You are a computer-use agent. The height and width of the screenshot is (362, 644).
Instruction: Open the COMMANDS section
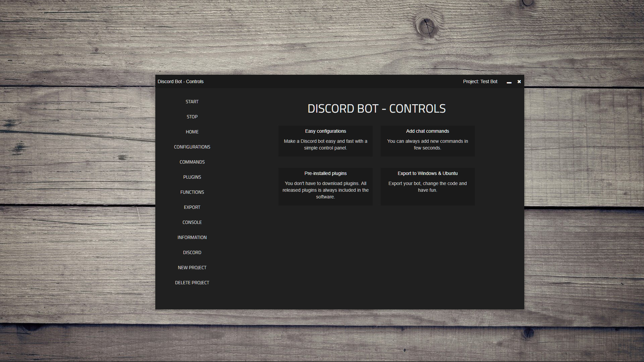(192, 162)
